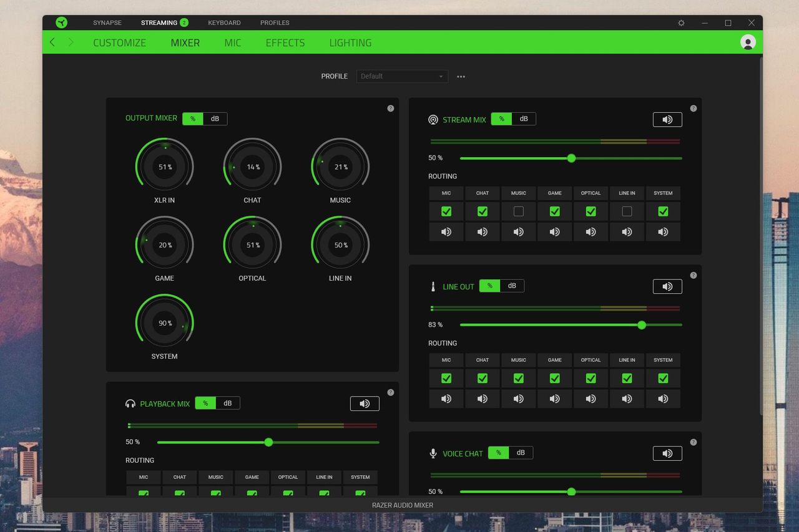Image resolution: width=799 pixels, height=532 pixels.
Task: Open profile options three-dot menu
Action: [x=461, y=76]
